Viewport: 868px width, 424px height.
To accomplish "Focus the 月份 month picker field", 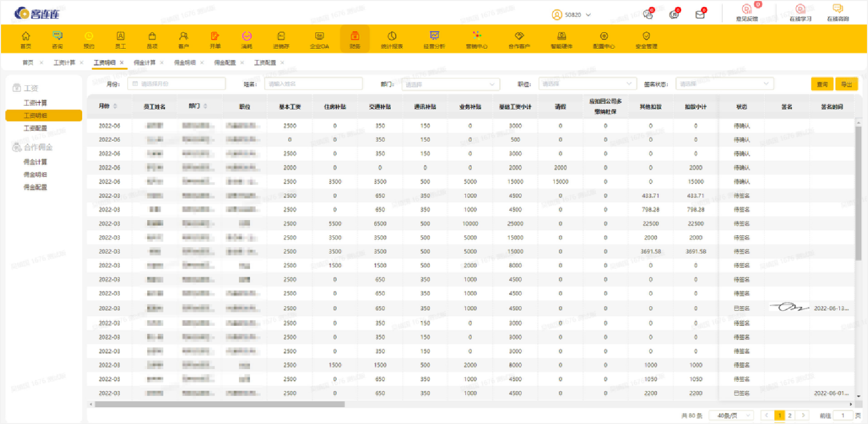I will (176, 84).
